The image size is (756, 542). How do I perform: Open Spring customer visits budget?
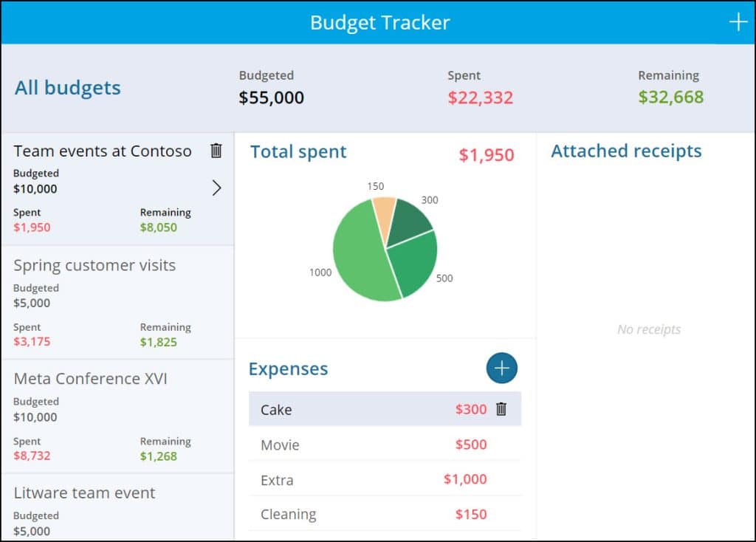tap(117, 302)
